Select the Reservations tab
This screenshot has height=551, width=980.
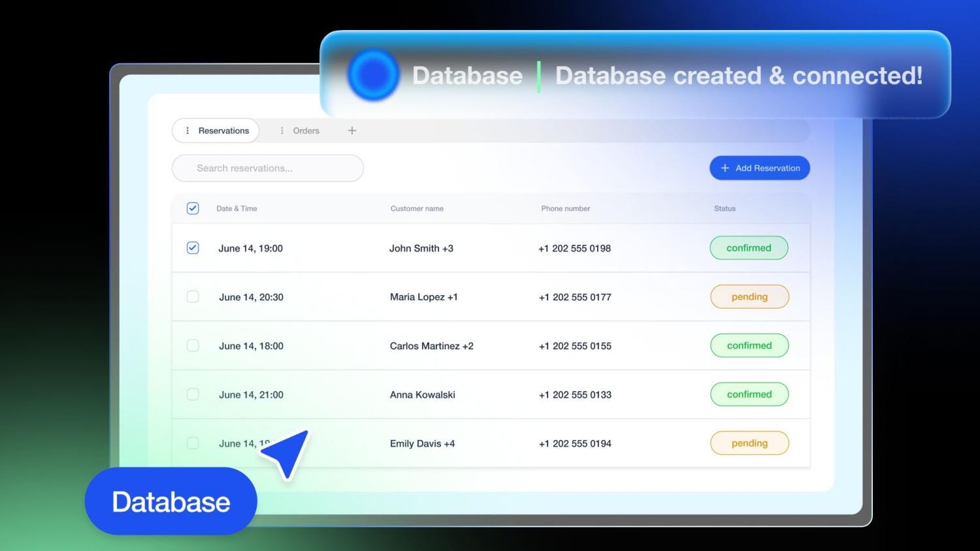216,131
